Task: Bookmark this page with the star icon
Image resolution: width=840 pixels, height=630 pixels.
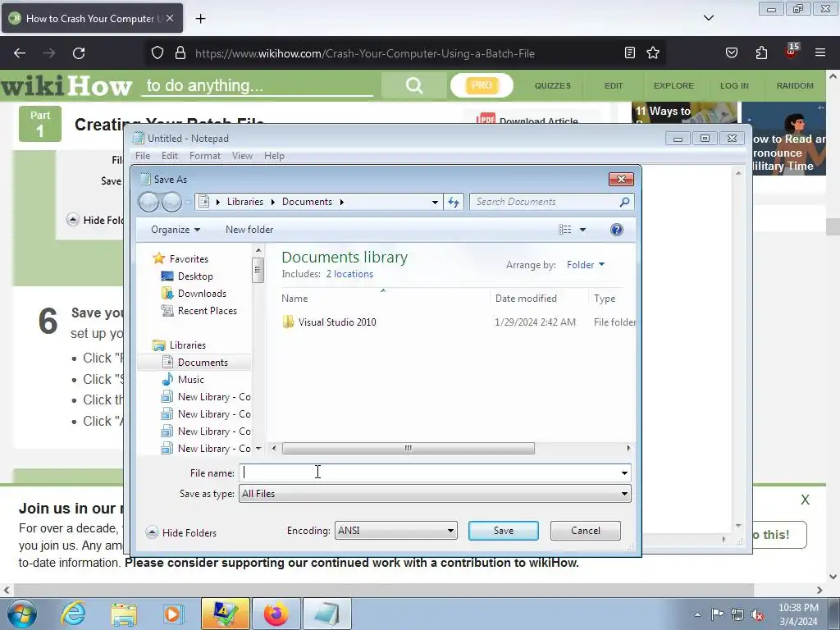Action: [x=652, y=52]
